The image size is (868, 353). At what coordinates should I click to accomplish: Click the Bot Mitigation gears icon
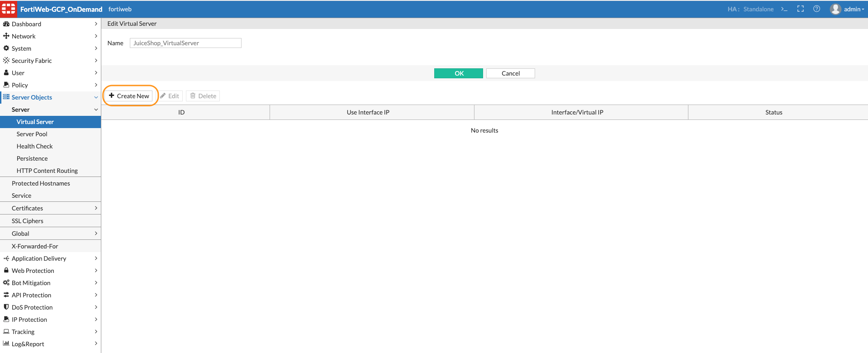(6, 282)
